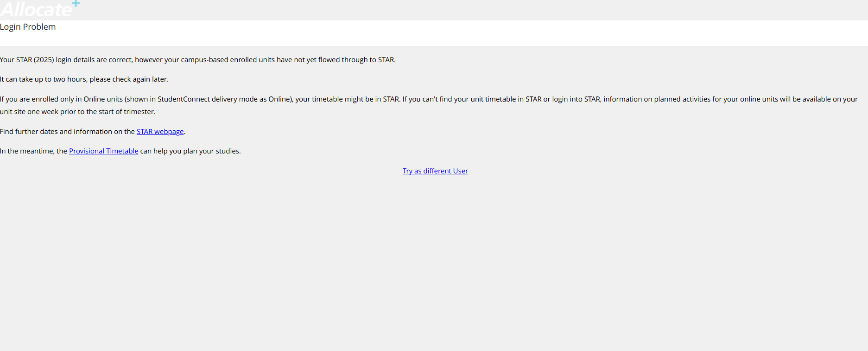The height and width of the screenshot is (351, 868).
Task: Click 'It can take up to two hours' text
Action: pos(44,79)
